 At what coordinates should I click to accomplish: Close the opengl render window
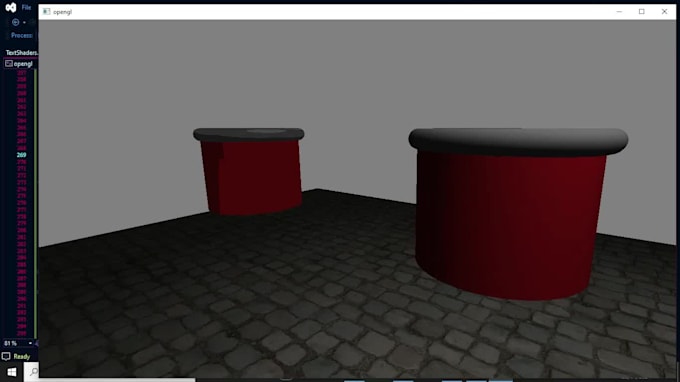pos(664,12)
